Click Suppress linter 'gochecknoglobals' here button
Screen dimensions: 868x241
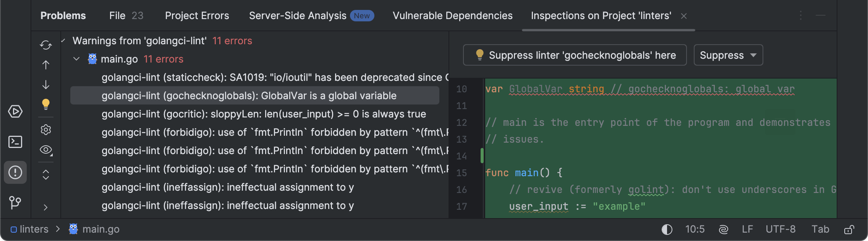click(x=575, y=55)
